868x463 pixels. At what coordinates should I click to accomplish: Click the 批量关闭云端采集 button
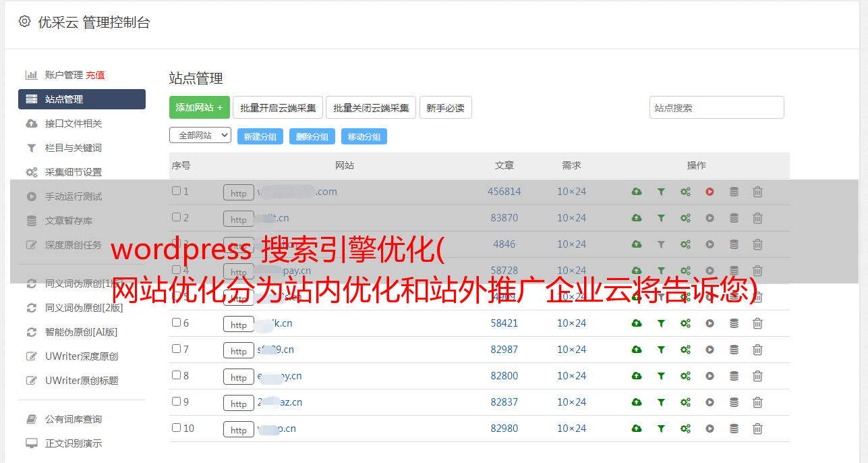371,107
